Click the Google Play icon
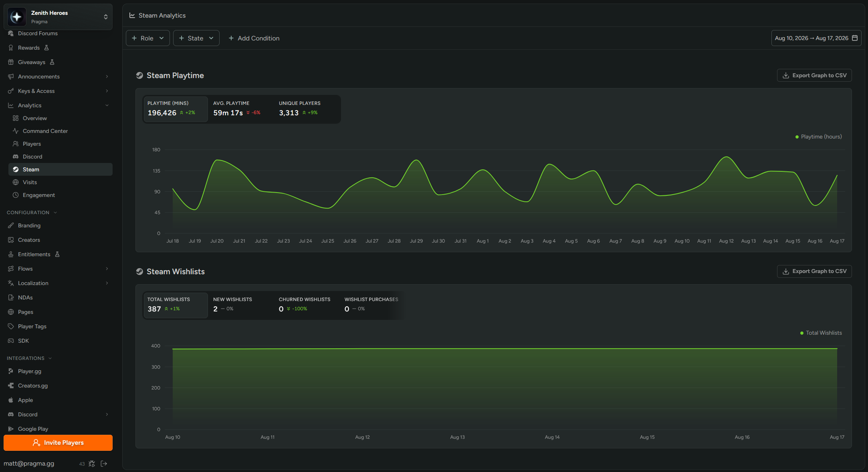 pyautogui.click(x=11, y=429)
